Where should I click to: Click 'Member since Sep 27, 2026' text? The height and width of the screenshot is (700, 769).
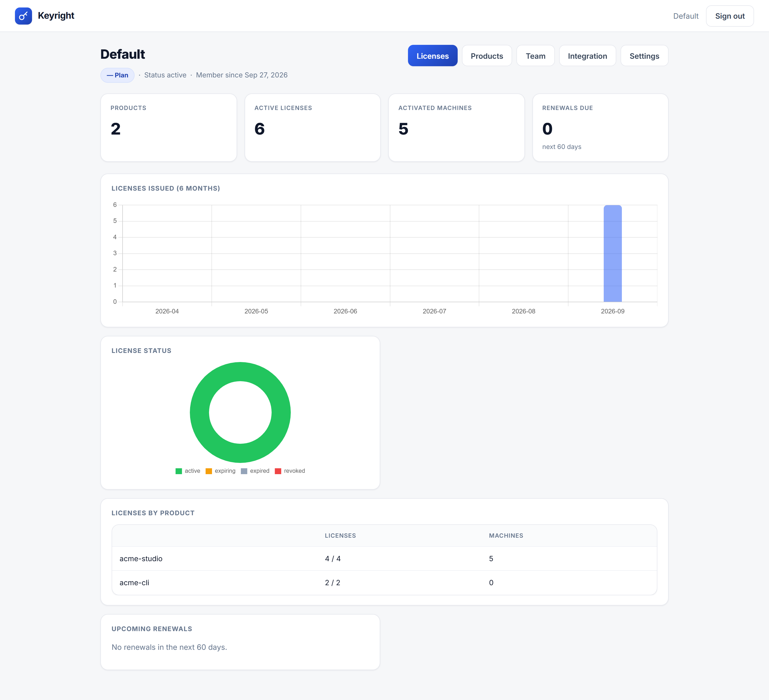241,75
